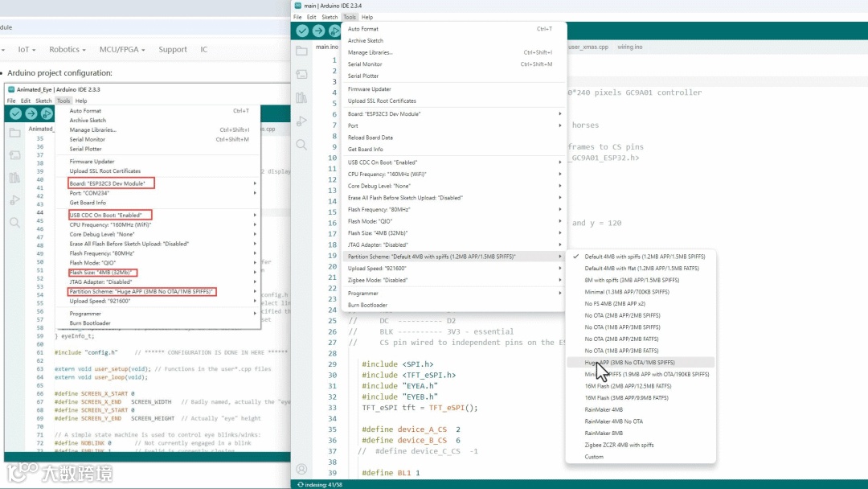868x489 pixels.
Task: Open Manage Libraries in main Tools menu
Action: pyautogui.click(x=454, y=52)
